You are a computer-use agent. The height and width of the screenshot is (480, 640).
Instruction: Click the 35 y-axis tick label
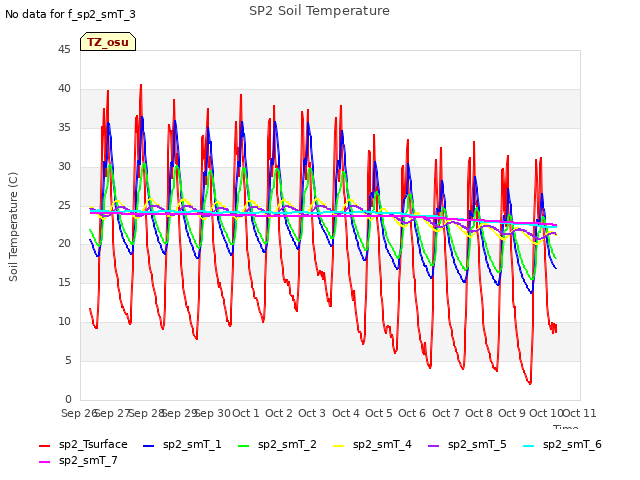[x=64, y=128]
